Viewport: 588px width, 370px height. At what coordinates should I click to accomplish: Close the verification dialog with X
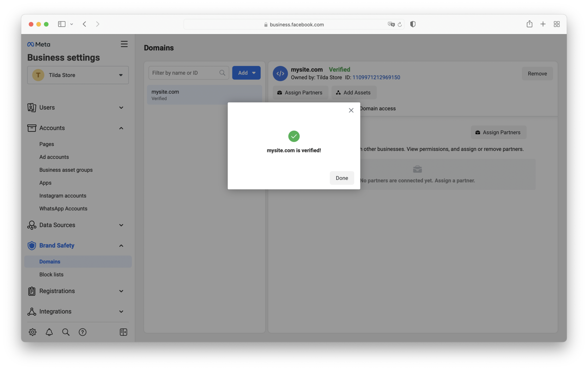point(351,110)
